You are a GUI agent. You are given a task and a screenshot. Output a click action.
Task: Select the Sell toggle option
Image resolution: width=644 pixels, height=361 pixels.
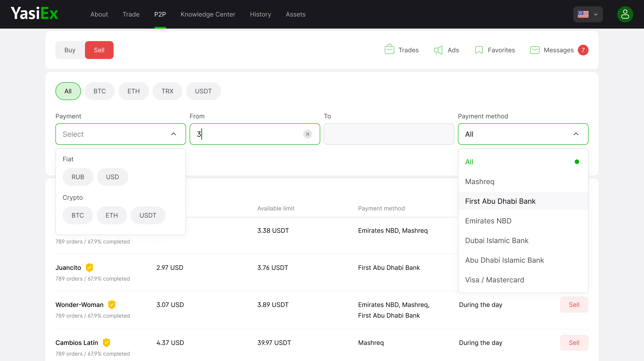[99, 50]
